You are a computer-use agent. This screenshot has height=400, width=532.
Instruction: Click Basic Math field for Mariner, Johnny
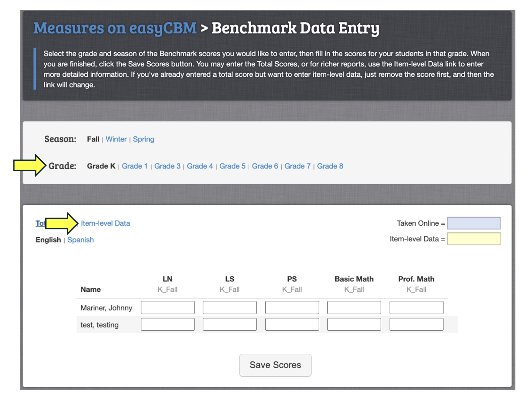click(354, 308)
